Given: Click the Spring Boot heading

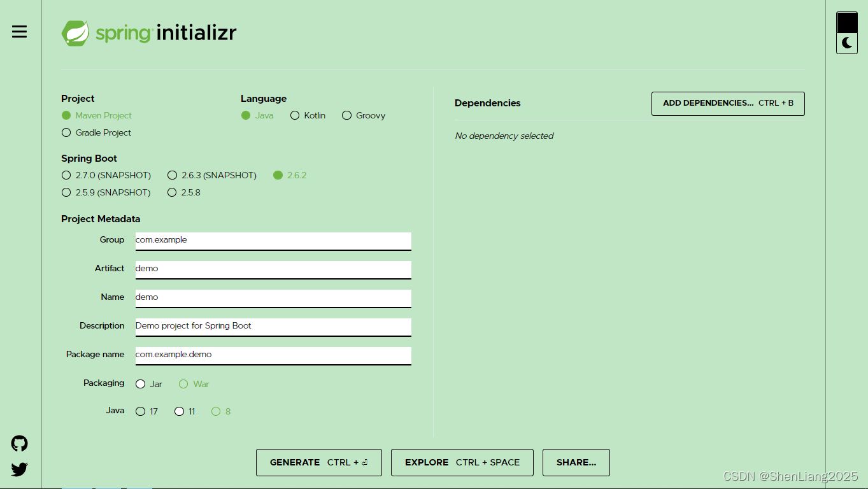Looking at the screenshot, I should click(89, 159).
